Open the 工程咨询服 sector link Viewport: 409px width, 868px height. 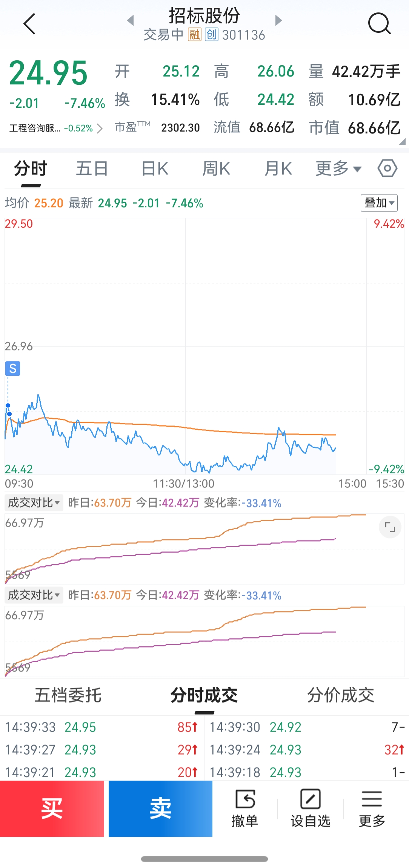coord(56,128)
